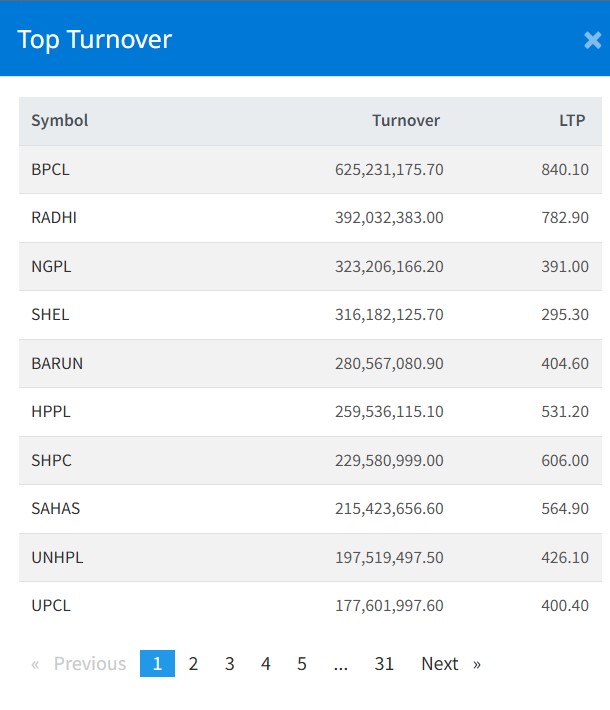
Task: Close the Top Turnover dialog
Action: (592, 40)
